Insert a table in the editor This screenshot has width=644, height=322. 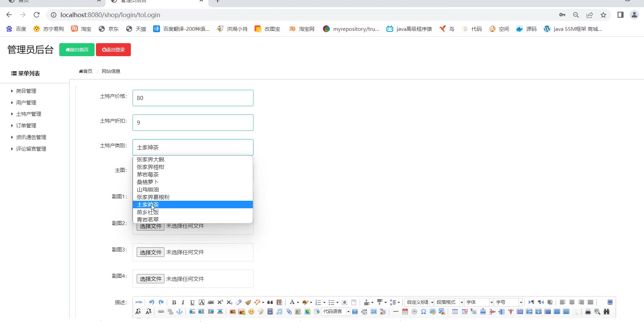pos(455,312)
